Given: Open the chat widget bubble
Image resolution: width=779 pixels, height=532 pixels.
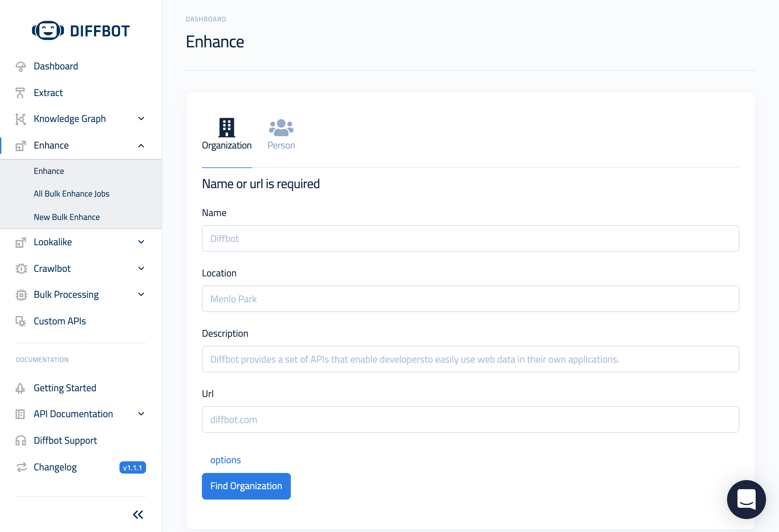Looking at the screenshot, I should click(x=746, y=499).
